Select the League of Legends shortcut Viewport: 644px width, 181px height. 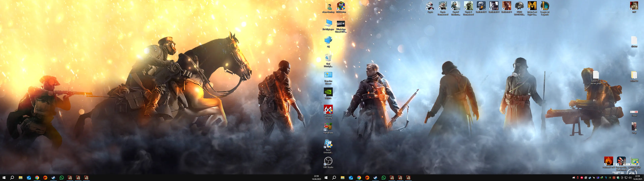pyautogui.click(x=545, y=8)
